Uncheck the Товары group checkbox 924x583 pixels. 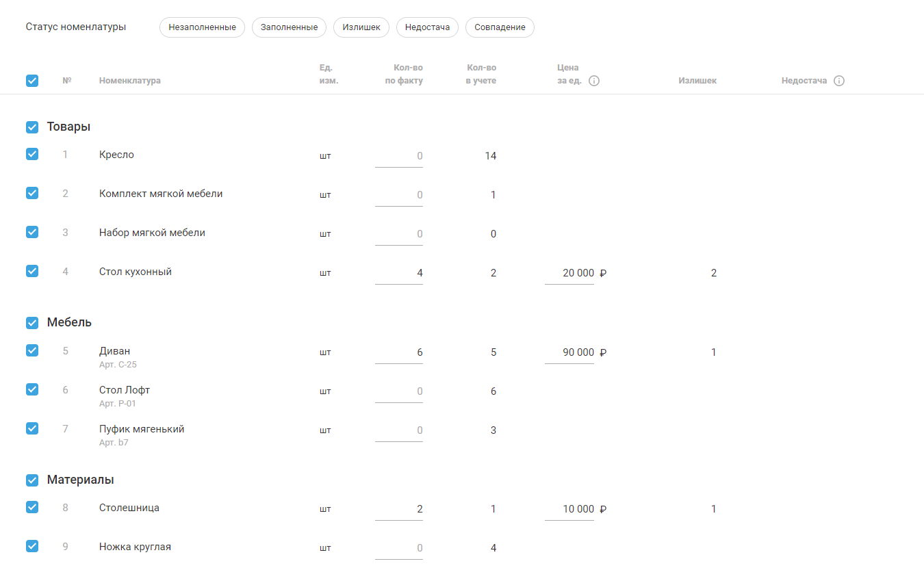pos(32,127)
